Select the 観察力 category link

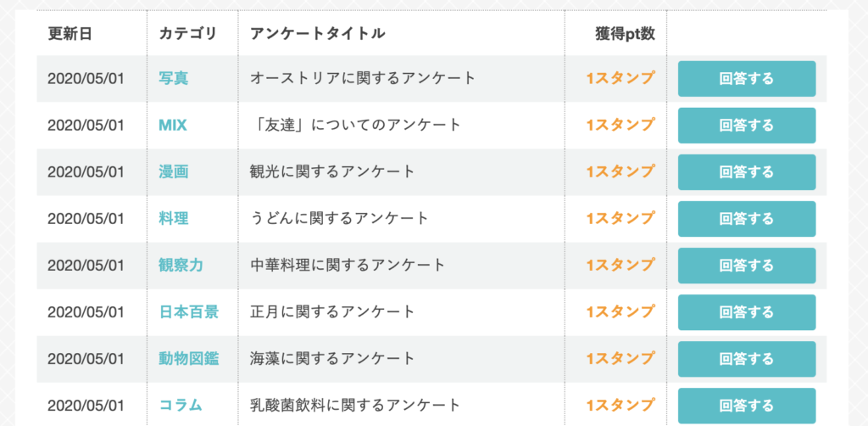point(181,266)
